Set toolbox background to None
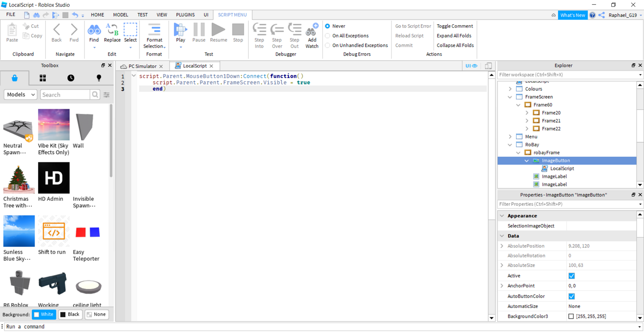The height and width of the screenshot is (335, 644). (97, 314)
